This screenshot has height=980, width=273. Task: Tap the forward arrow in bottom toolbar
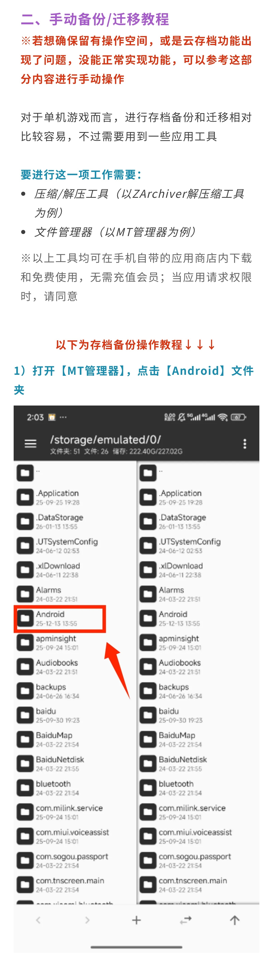[x=88, y=920]
